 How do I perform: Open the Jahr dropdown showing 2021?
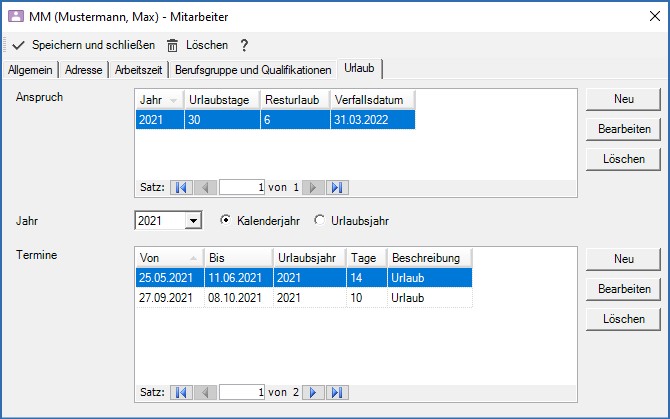click(194, 220)
